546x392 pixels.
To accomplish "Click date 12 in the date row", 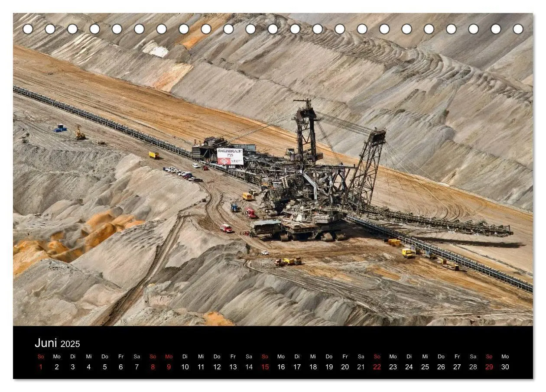I will (x=217, y=367).
